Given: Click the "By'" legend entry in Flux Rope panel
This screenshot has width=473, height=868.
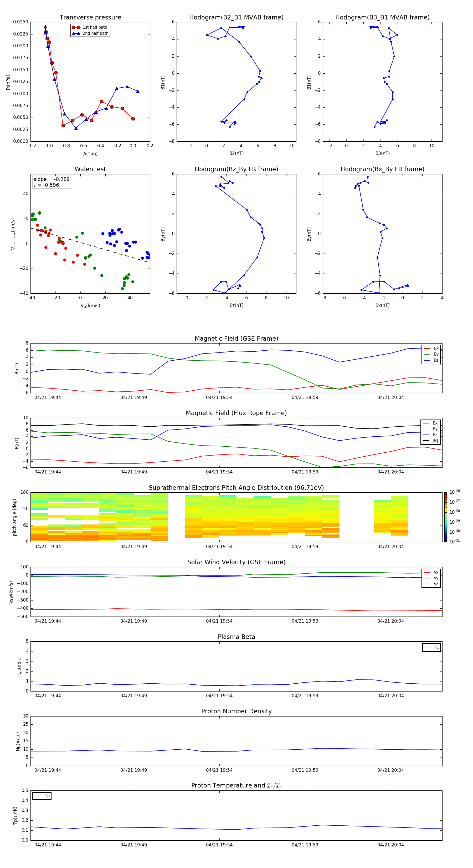Looking at the screenshot, I should [431, 429].
